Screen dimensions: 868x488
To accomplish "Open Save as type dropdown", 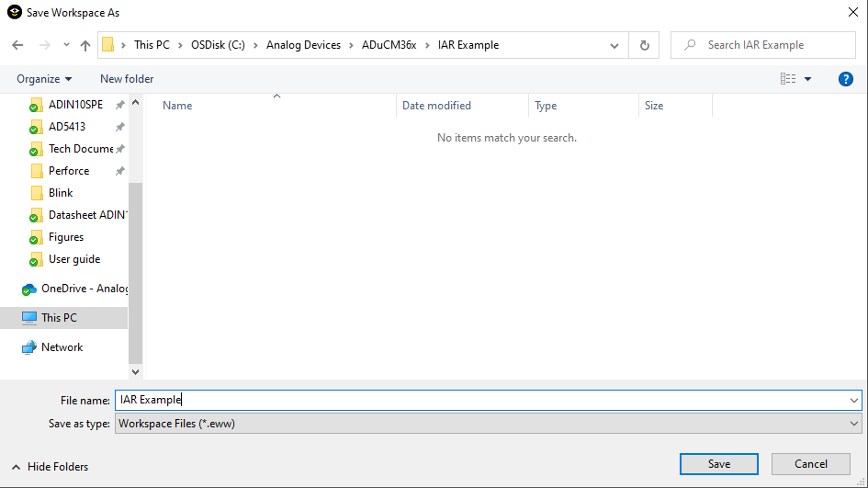I will 489,424.
